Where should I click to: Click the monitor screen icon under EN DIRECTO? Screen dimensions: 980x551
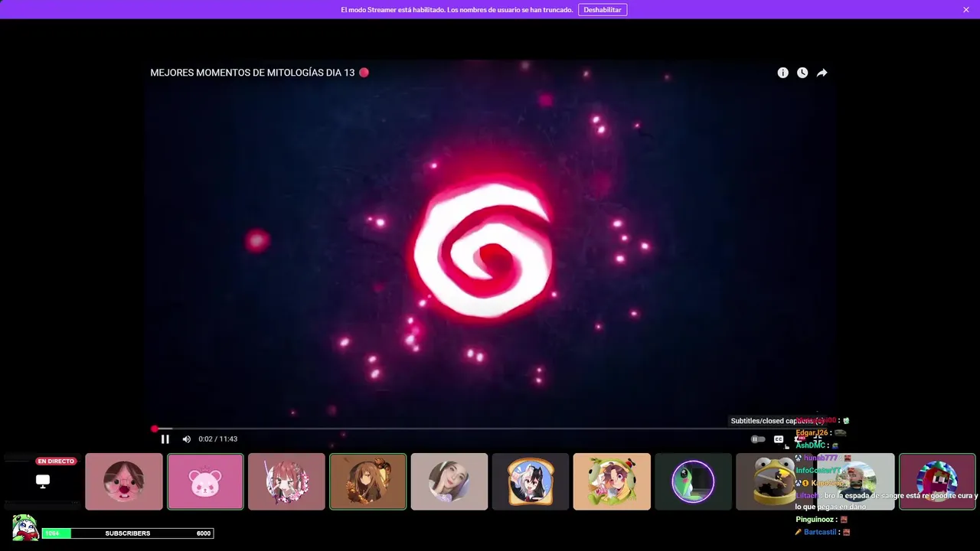(43, 481)
